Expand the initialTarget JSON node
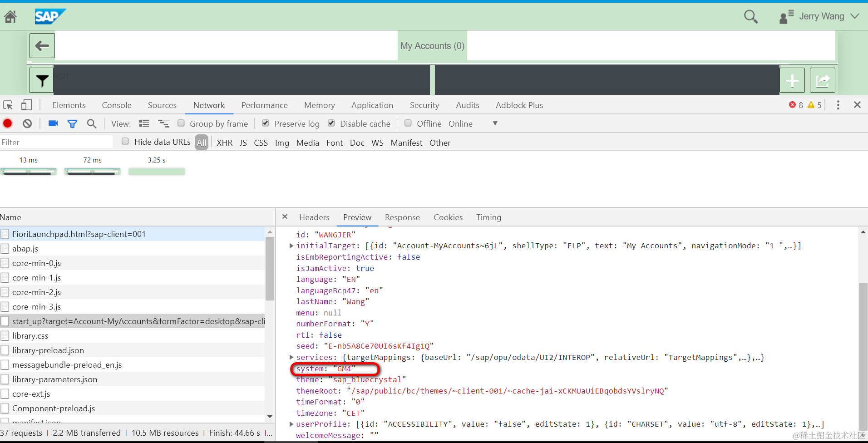Viewport: 868px width, 443px height. click(x=291, y=246)
